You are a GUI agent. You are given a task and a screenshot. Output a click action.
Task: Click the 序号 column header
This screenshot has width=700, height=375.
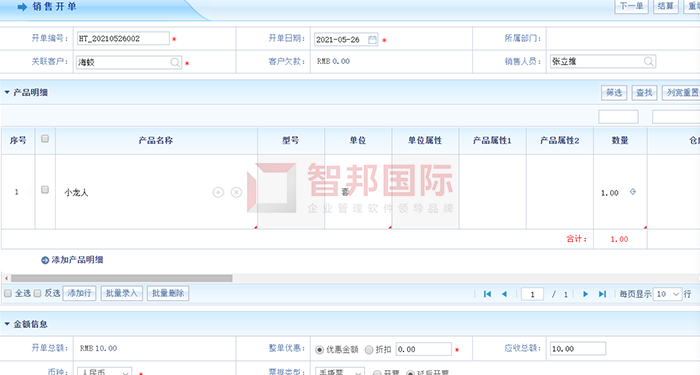pos(18,141)
